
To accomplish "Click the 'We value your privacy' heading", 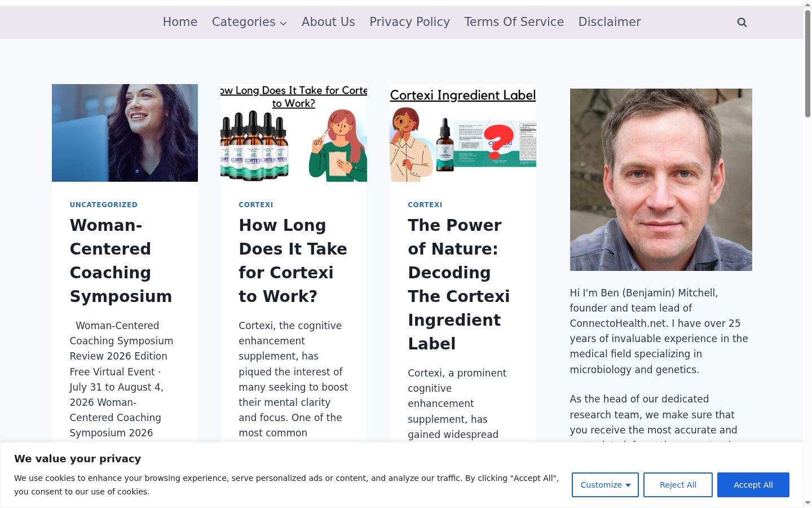I will [78, 459].
